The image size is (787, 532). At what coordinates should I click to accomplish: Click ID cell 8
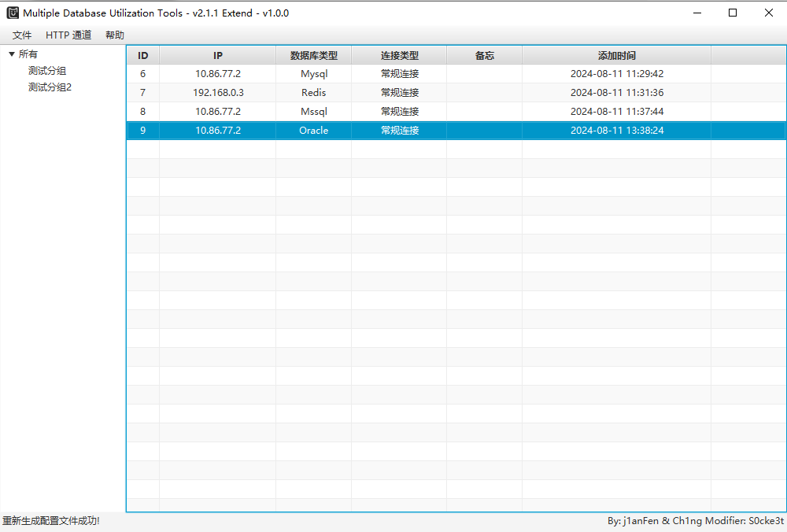click(143, 112)
